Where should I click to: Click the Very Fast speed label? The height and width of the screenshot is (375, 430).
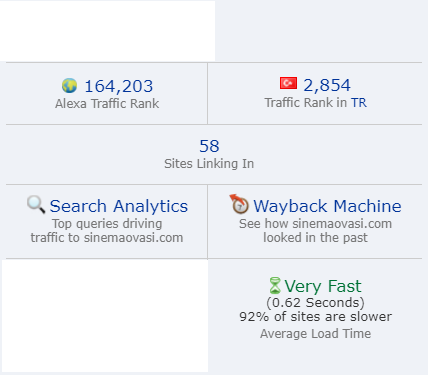click(323, 286)
